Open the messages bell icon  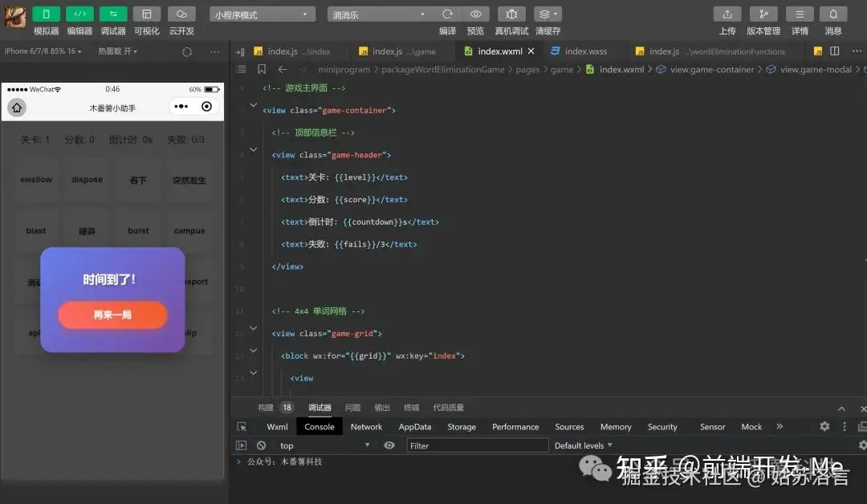click(x=833, y=14)
